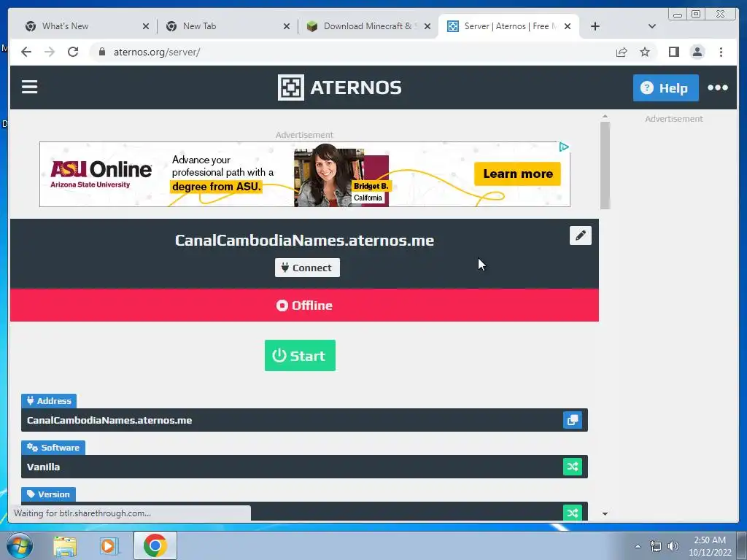
Task: Click the Software label
Action: (53, 448)
